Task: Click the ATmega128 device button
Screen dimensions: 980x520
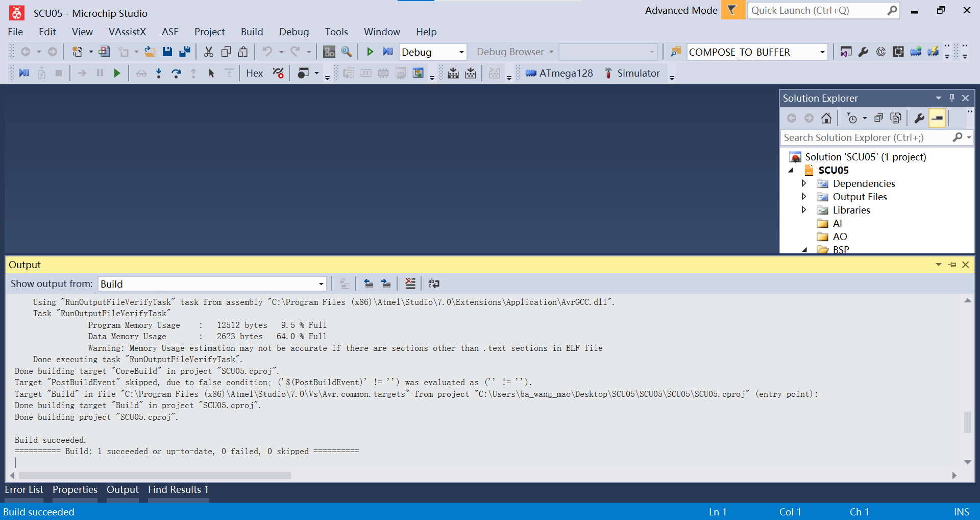Action: pyautogui.click(x=559, y=73)
